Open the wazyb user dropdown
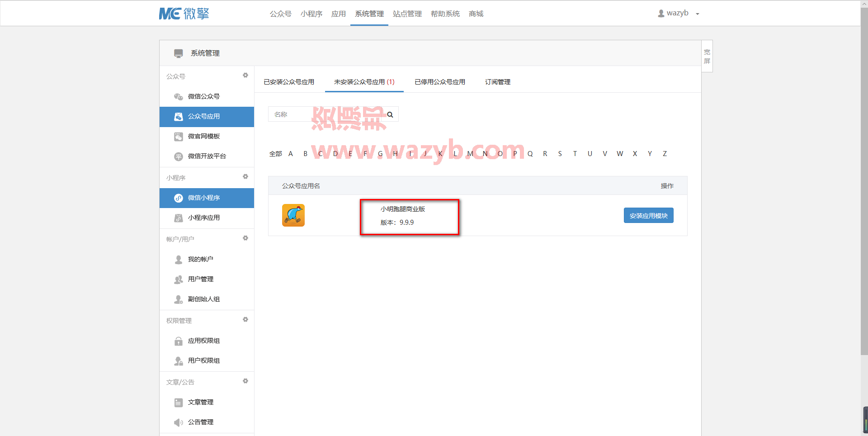Screen dimensions: 868x436 pos(679,13)
